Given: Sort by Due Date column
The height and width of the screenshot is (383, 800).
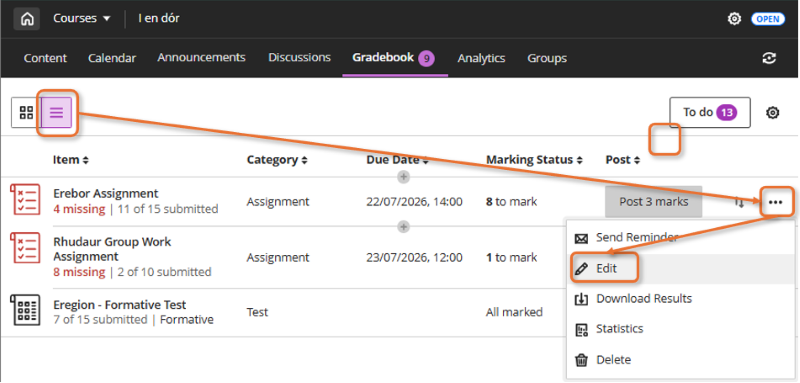Looking at the screenshot, I should [397, 160].
